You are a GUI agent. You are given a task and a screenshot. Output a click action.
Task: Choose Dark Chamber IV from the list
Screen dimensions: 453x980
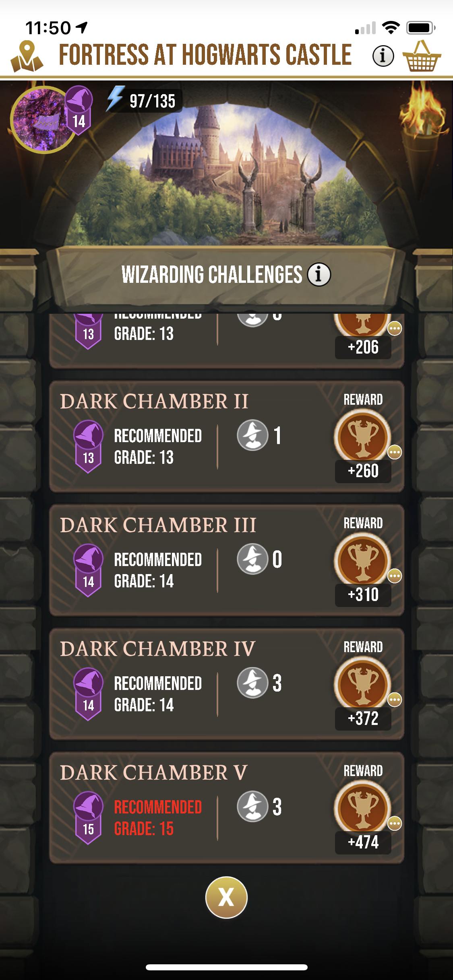coord(226,684)
